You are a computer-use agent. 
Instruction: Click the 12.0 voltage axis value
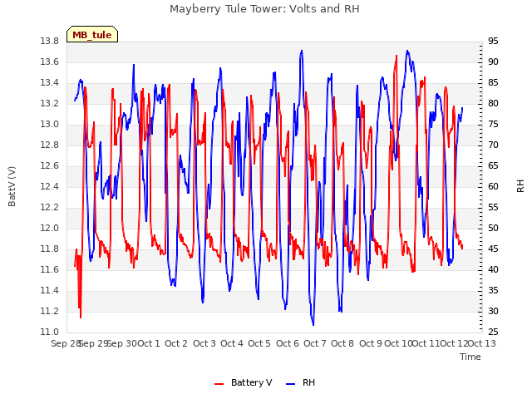[50, 229]
